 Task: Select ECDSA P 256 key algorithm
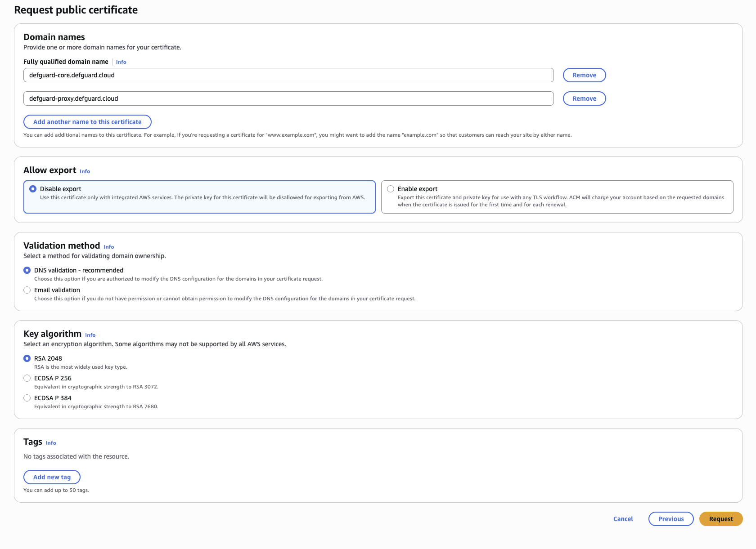point(27,378)
